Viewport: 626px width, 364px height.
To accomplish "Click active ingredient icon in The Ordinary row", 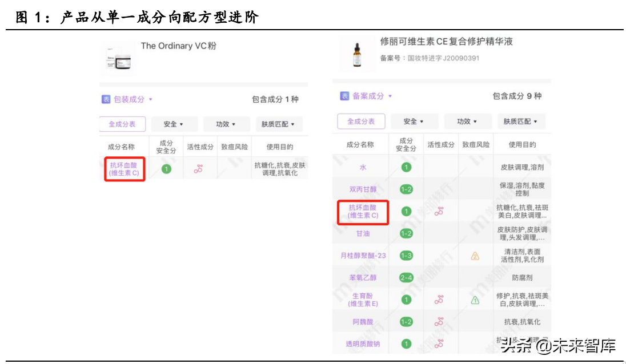I will tap(198, 169).
